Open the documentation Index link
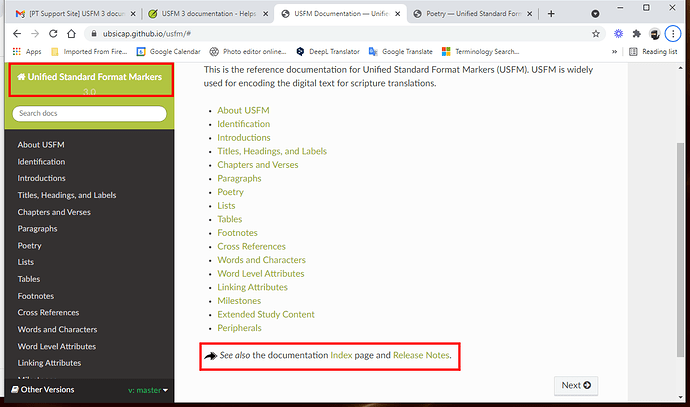Viewport: 690px width, 407px height. click(341, 355)
